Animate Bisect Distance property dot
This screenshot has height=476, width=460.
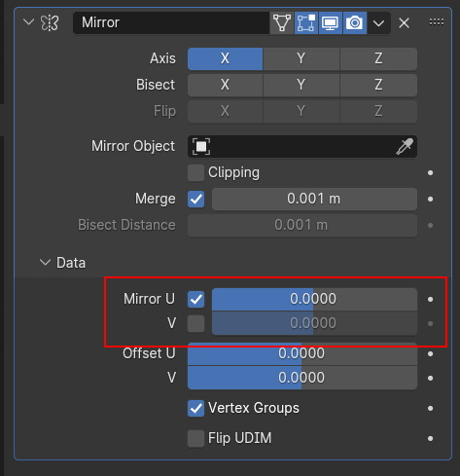click(x=431, y=225)
